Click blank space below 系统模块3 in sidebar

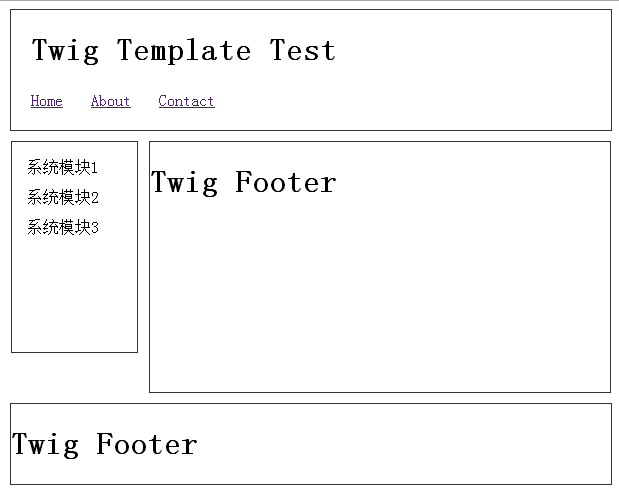tap(75, 294)
